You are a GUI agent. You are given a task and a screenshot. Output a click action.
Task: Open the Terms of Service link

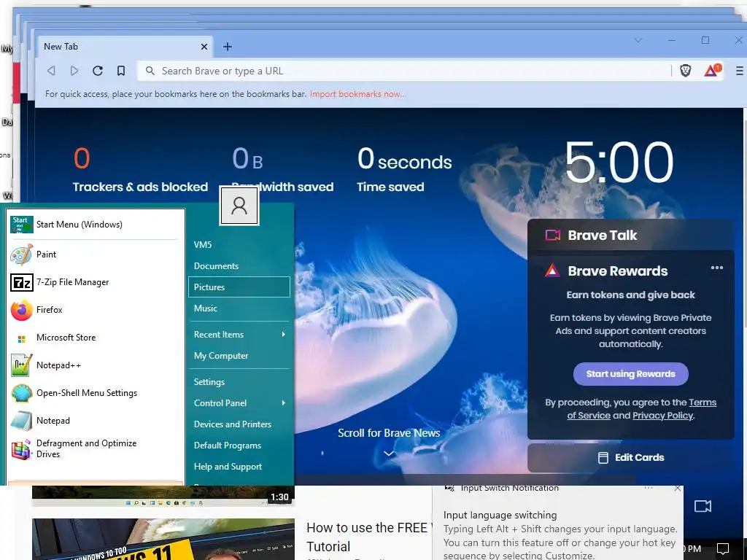[642, 408]
